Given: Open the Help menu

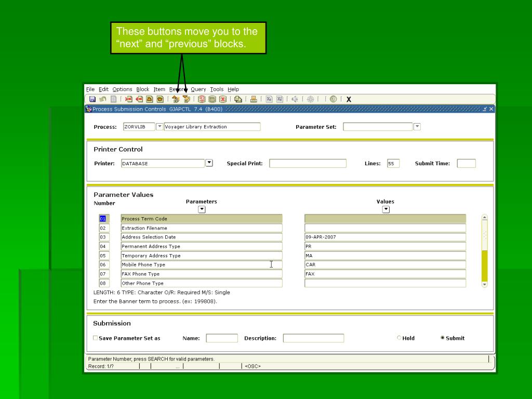Looking at the screenshot, I should [233, 89].
